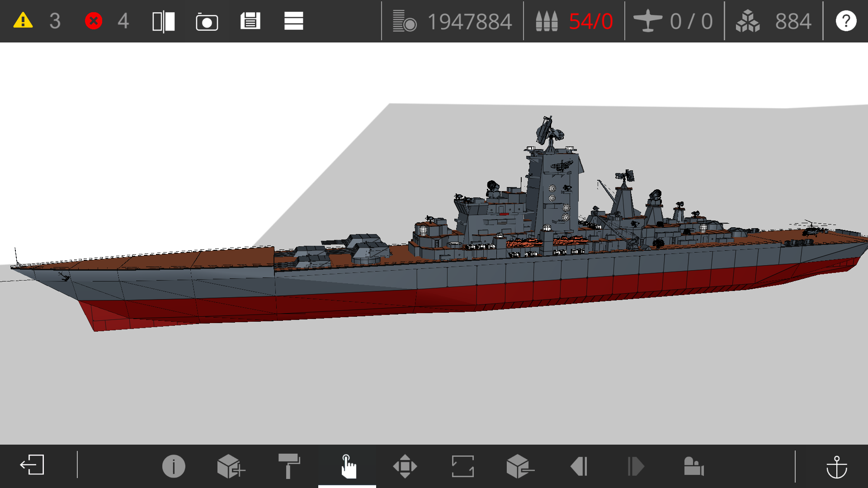Open help with the question mark icon

click(846, 21)
